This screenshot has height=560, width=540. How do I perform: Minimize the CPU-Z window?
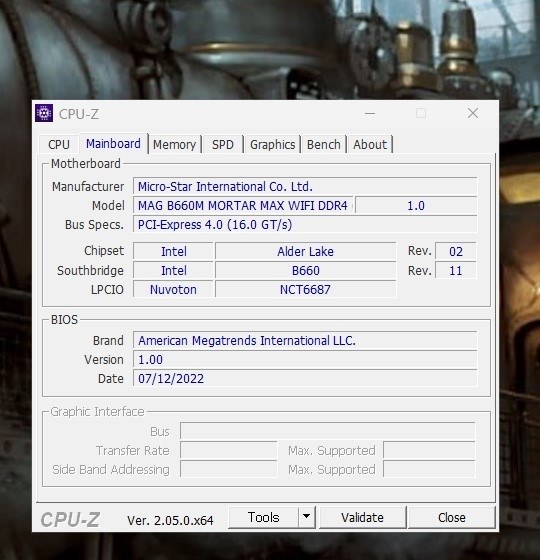[370, 114]
